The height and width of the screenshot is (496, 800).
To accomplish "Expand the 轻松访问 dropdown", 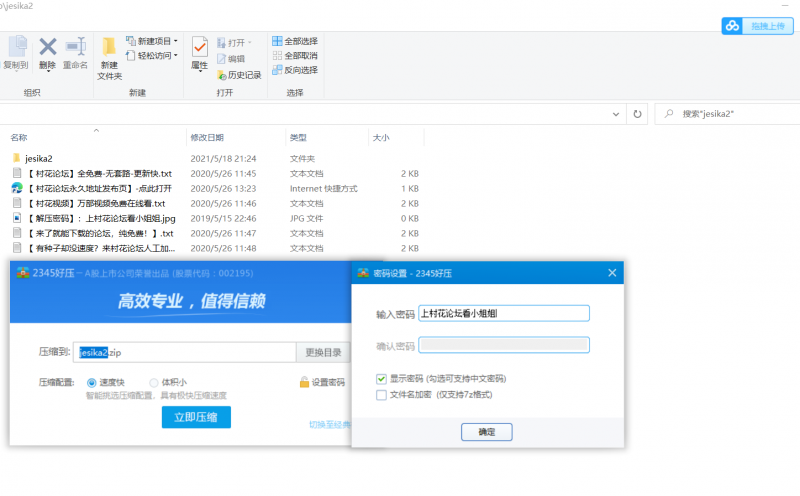I will pyautogui.click(x=176, y=56).
